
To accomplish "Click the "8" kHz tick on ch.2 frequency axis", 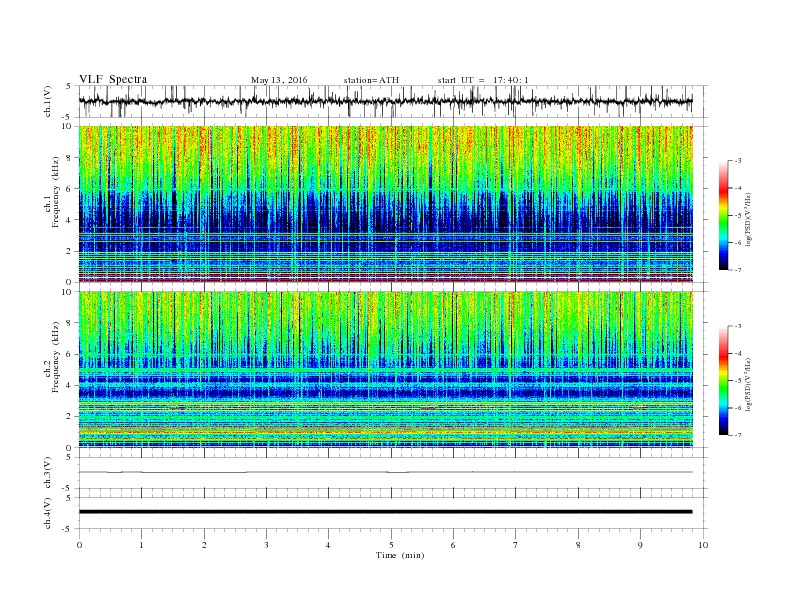I will (69, 323).
